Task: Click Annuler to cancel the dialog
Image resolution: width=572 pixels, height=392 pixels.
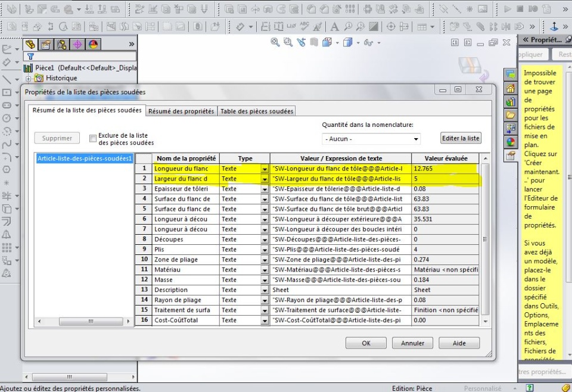Action: tap(412, 343)
